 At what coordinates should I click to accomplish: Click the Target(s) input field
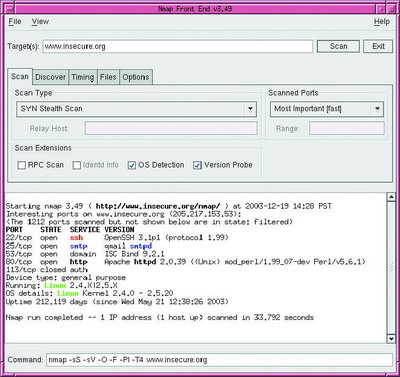[178, 46]
